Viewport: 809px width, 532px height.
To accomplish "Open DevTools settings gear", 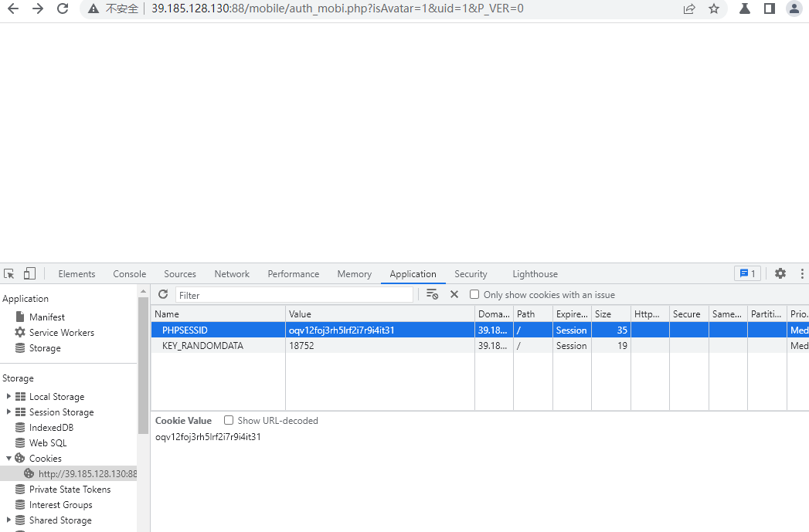I will point(780,273).
